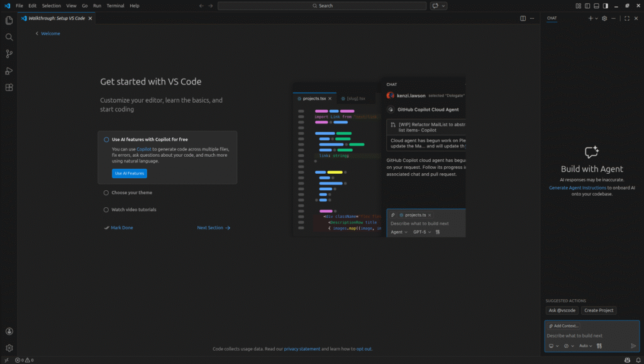Open the Copilot status icon in status bar
The height and width of the screenshot is (364, 644).
[x=626, y=360]
